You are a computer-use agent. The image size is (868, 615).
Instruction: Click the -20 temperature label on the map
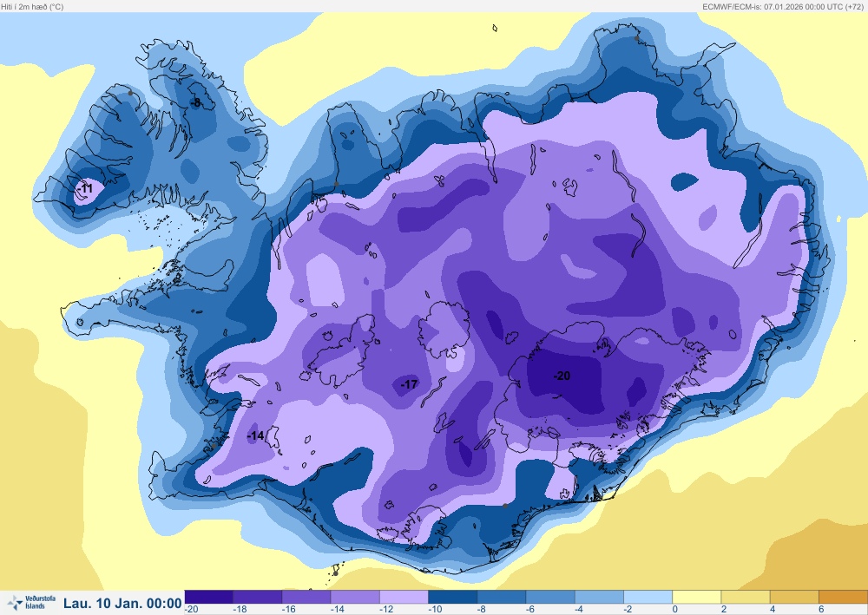click(x=562, y=376)
